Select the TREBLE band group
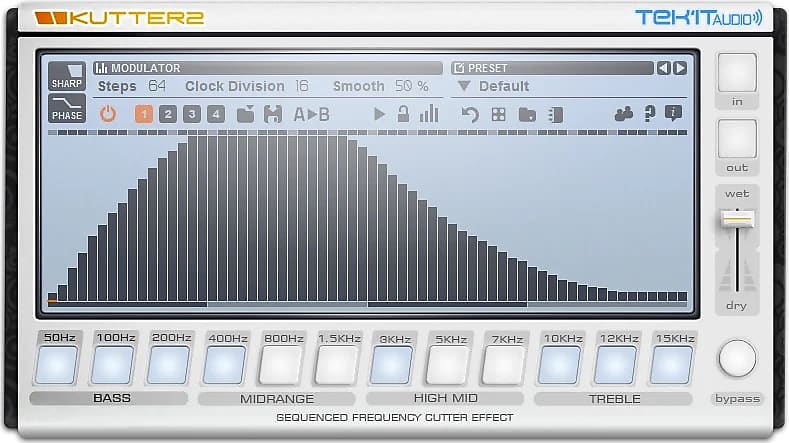Image resolution: width=789 pixels, height=443 pixels. click(x=613, y=399)
